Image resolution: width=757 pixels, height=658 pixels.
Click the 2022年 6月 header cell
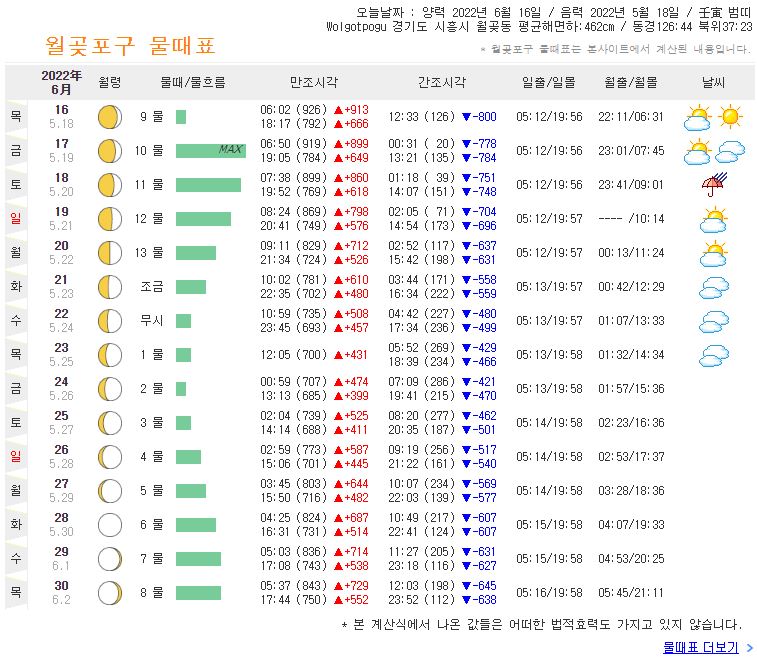[61, 82]
